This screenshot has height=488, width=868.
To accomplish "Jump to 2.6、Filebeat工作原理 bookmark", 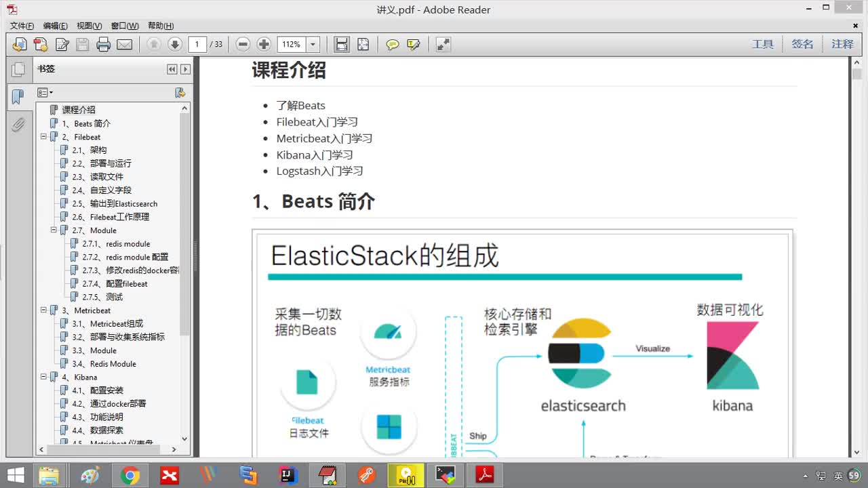I will click(111, 217).
